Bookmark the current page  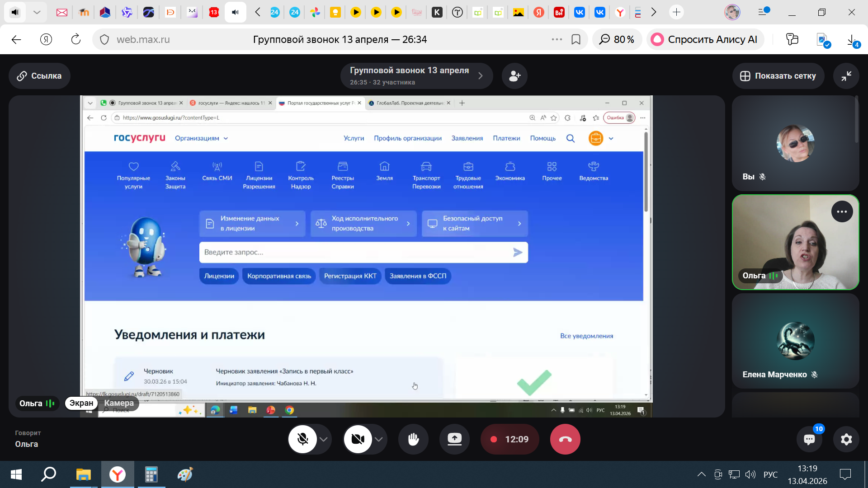[x=576, y=40]
